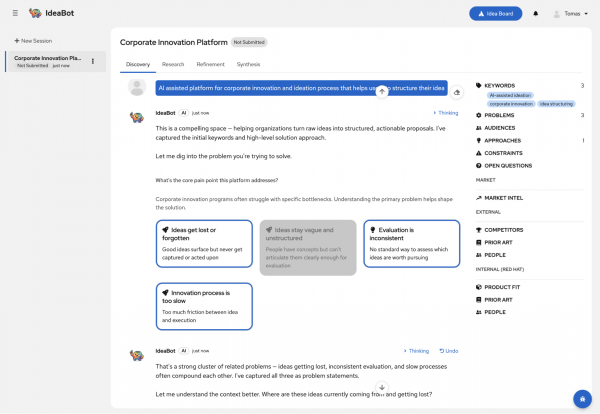Switch to the Research tab
The height and width of the screenshot is (414, 600).
[x=173, y=64]
